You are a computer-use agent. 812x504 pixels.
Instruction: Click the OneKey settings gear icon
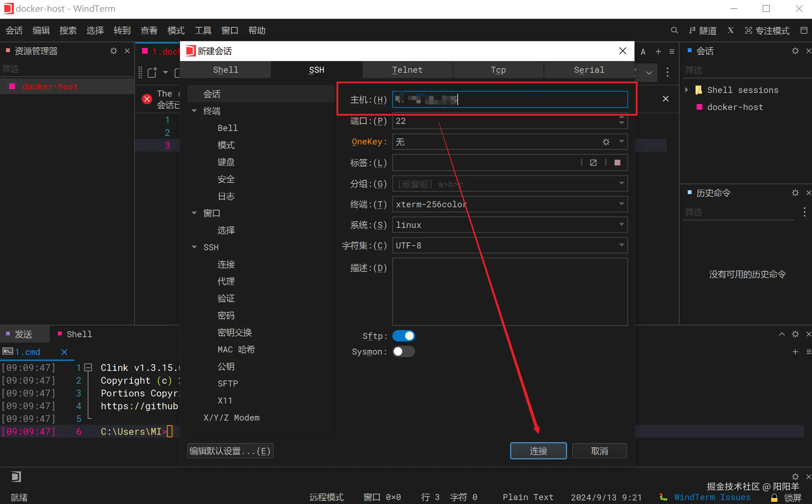point(606,142)
